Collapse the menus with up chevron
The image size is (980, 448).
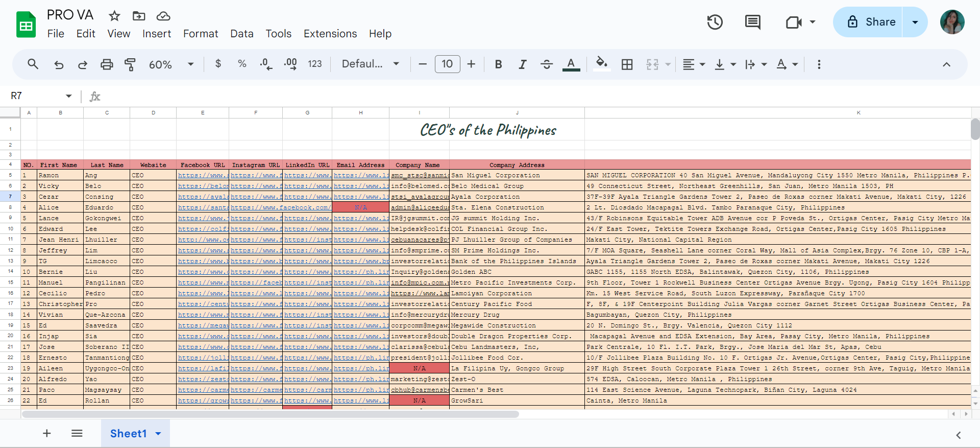pos(946,64)
